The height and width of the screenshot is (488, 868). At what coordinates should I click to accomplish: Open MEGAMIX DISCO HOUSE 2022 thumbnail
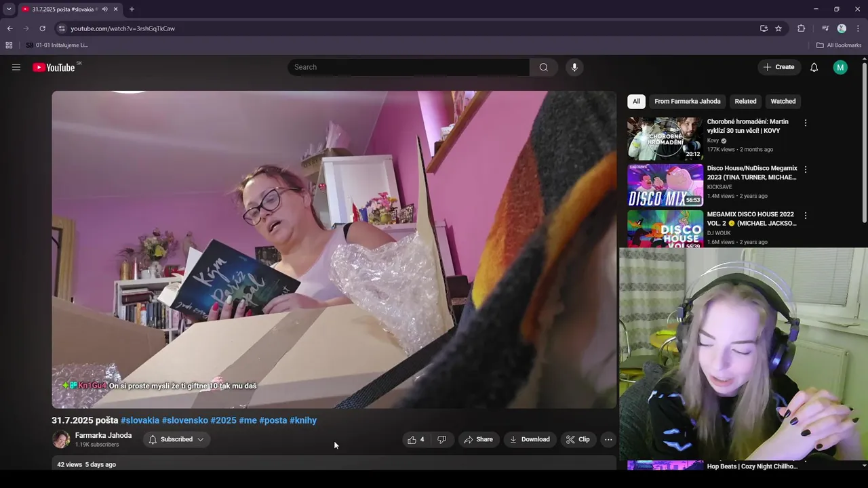665,229
